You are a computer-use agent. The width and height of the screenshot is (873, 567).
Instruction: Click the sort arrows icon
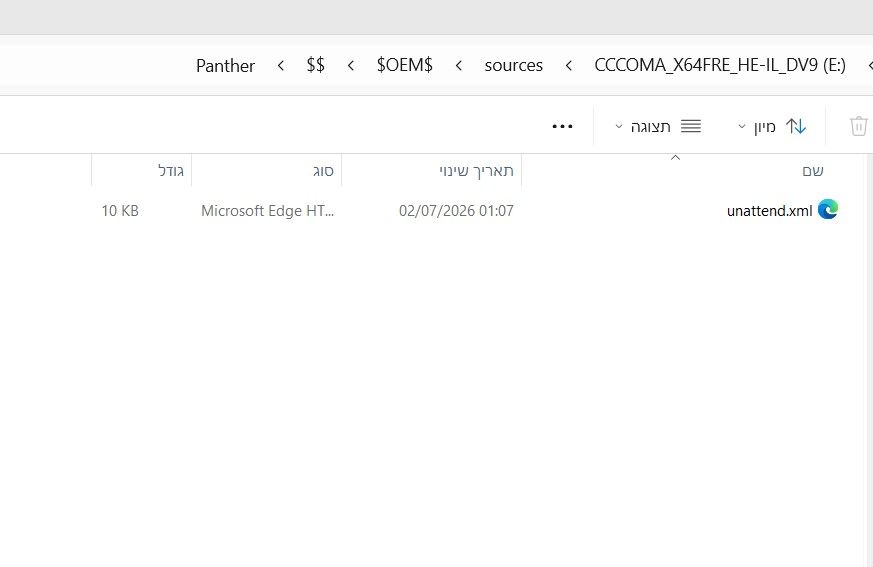[796, 126]
